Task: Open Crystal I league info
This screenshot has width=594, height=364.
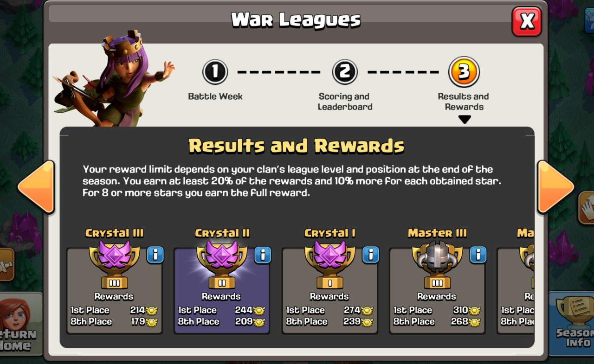Action: tap(370, 255)
